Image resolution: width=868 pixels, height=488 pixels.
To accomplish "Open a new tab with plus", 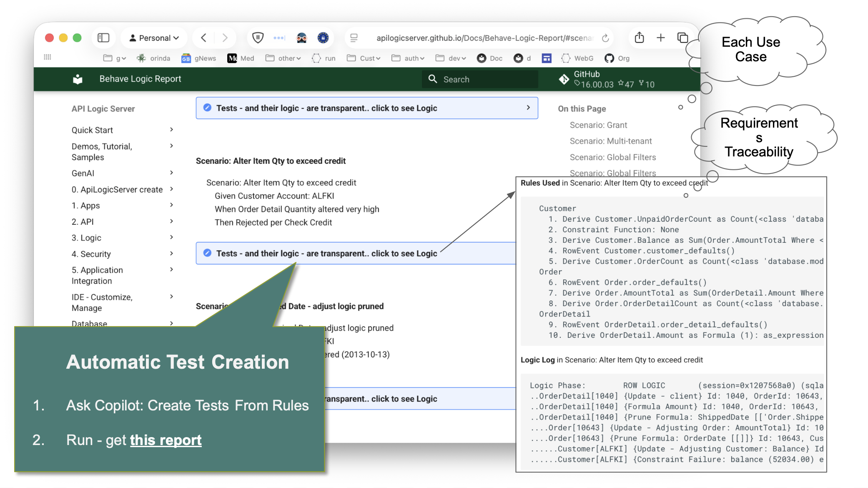I will coord(661,38).
